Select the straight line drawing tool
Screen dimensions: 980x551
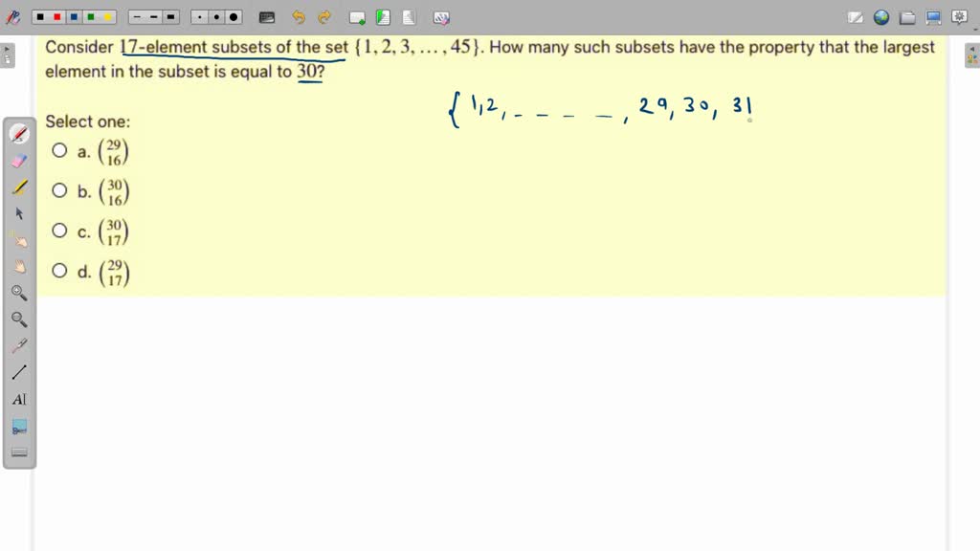(19, 372)
